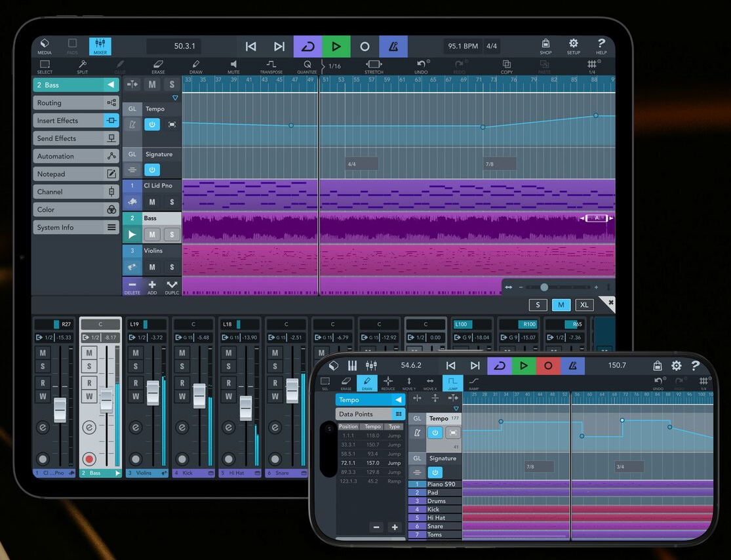Toggle the Signature track power button on the iPad
731x560 pixels.
click(152, 169)
